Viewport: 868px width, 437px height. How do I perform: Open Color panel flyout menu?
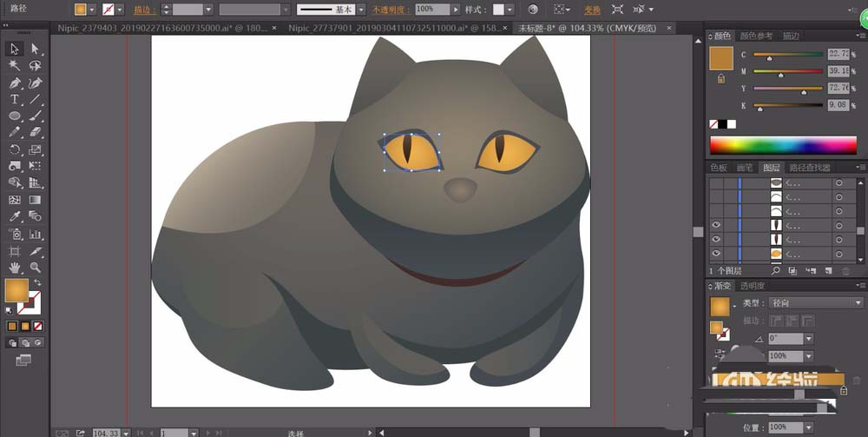[859, 36]
